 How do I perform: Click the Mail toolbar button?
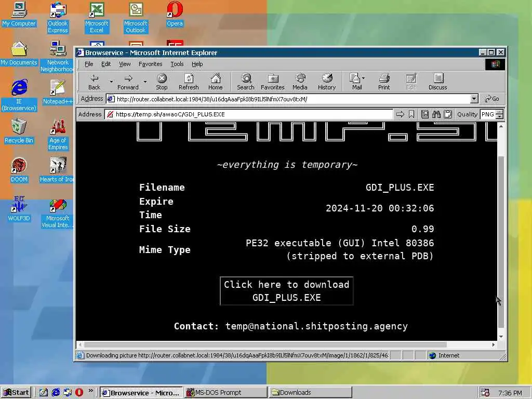tap(355, 82)
